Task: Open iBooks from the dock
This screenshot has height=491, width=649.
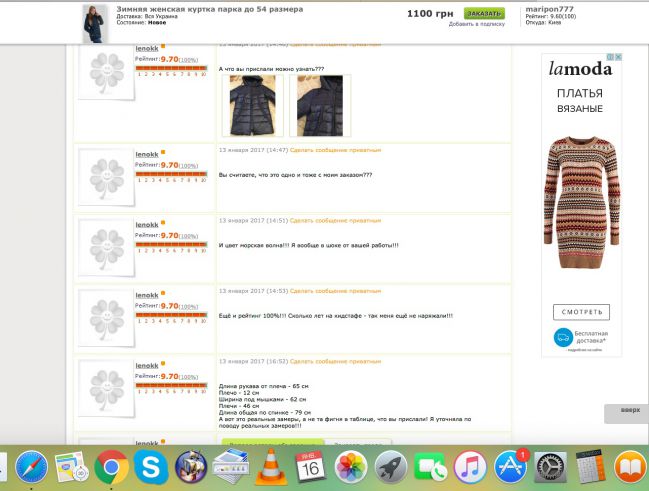Action: [630, 467]
